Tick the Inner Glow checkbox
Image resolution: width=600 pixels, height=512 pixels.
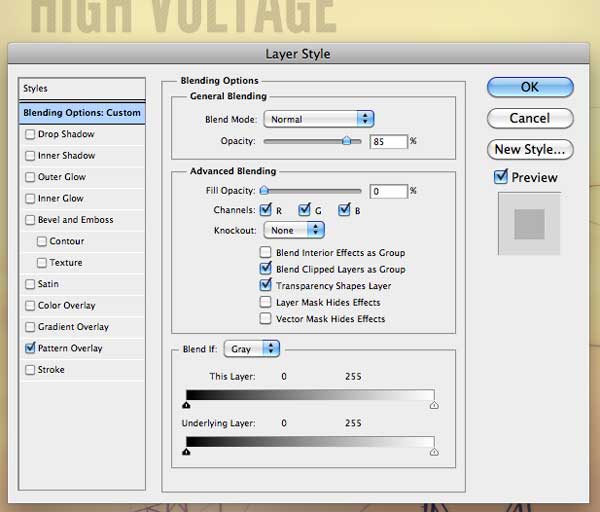click(30, 199)
